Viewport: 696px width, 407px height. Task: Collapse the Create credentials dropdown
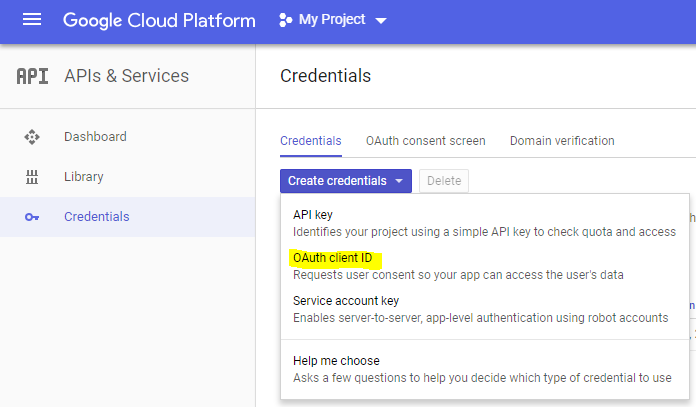(x=346, y=181)
